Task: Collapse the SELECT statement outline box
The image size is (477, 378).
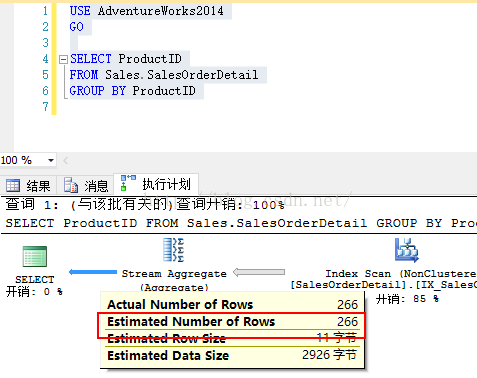Action: tap(63, 59)
